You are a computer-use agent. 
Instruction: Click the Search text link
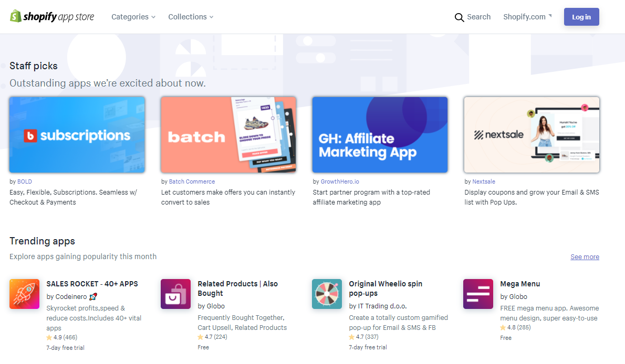pyautogui.click(x=478, y=17)
